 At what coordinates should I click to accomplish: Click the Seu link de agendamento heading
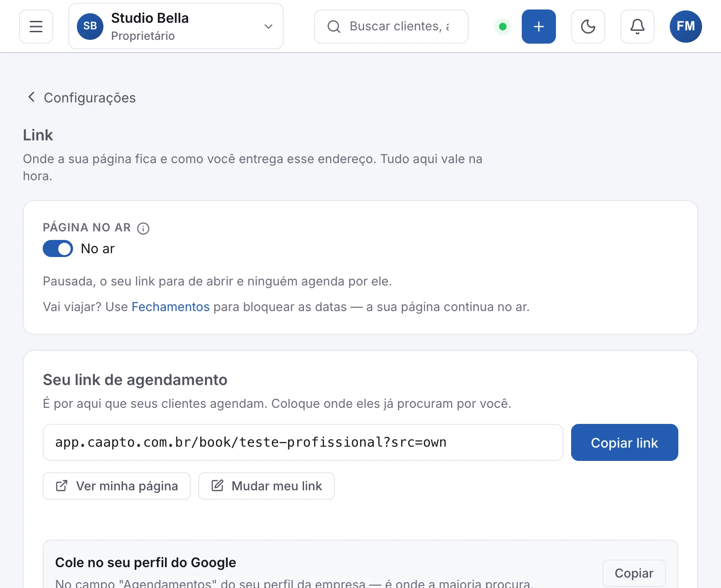(135, 380)
